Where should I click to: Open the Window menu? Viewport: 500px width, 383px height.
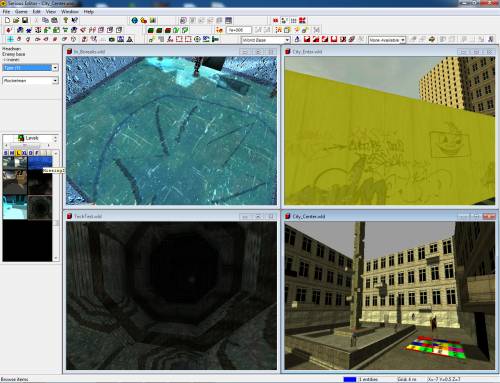tap(70, 12)
